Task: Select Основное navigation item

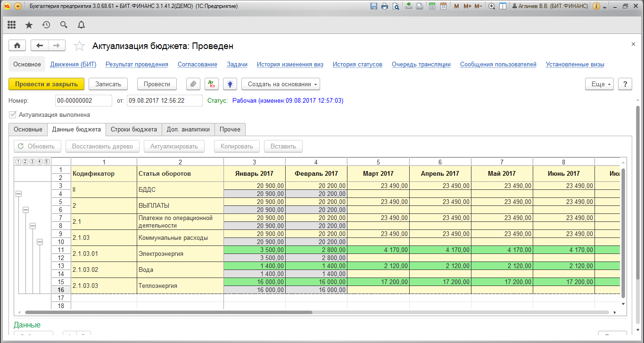Action: click(27, 65)
